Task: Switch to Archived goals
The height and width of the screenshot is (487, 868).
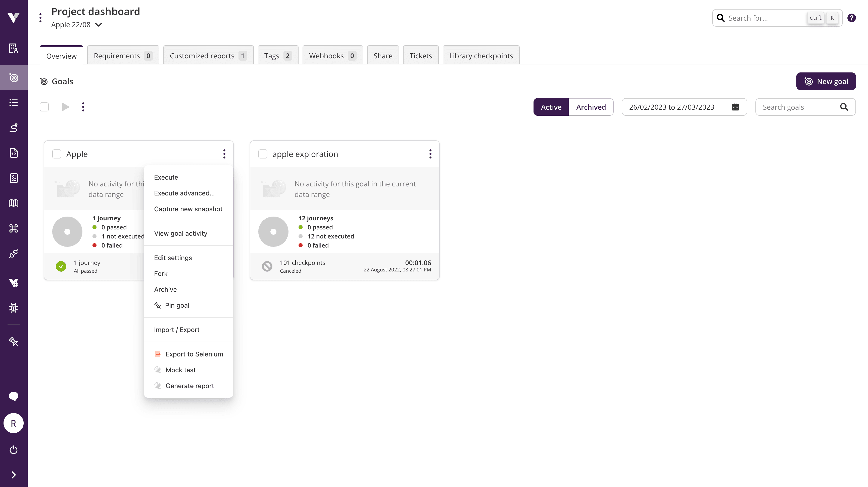Action: [x=591, y=107]
